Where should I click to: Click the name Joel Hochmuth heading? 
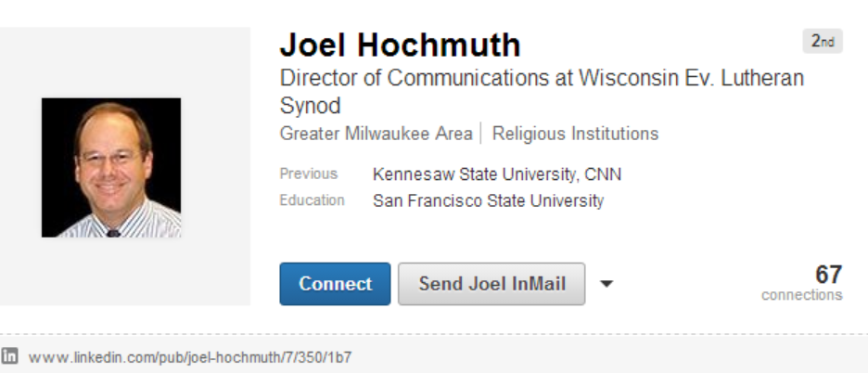click(400, 45)
